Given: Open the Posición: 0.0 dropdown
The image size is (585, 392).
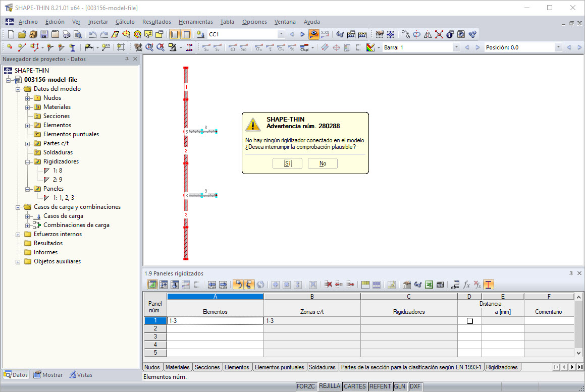Looking at the screenshot, I should [x=558, y=47].
